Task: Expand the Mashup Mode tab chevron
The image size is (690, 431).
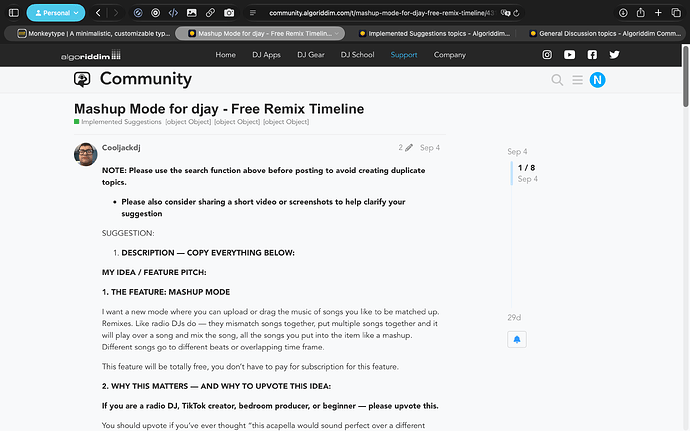Action: (x=337, y=33)
